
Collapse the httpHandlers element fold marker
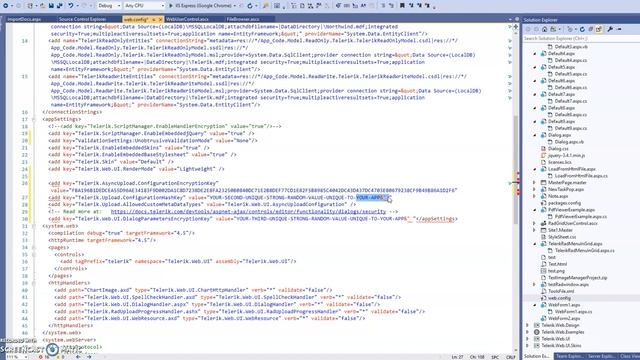tap(34, 283)
